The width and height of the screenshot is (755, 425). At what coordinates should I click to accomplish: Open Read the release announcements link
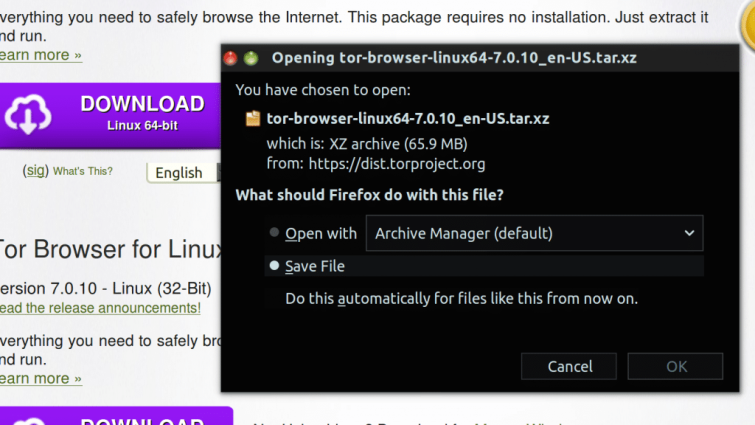coord(100,308)
